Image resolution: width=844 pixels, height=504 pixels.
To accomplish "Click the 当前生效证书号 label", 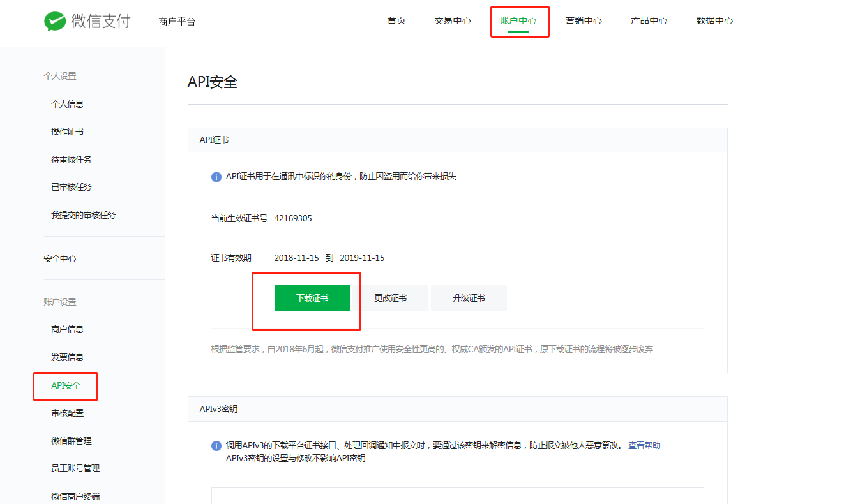I will [x=239, y=218].
